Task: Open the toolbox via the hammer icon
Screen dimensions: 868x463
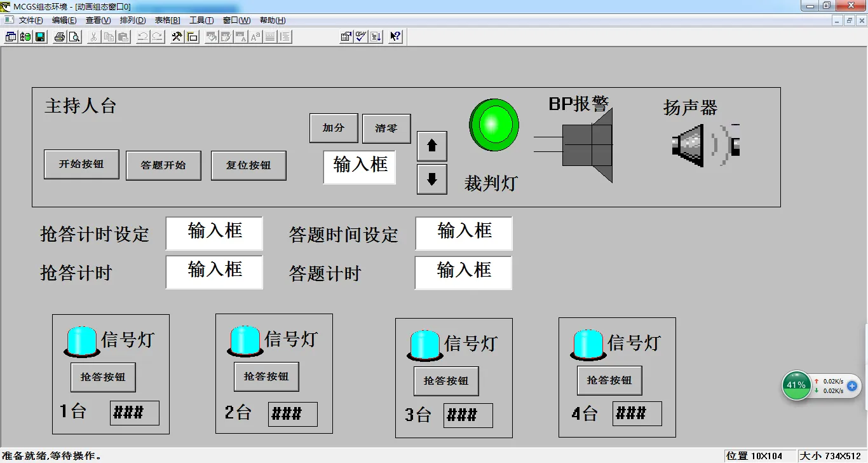Action: (x=177, y=36)
